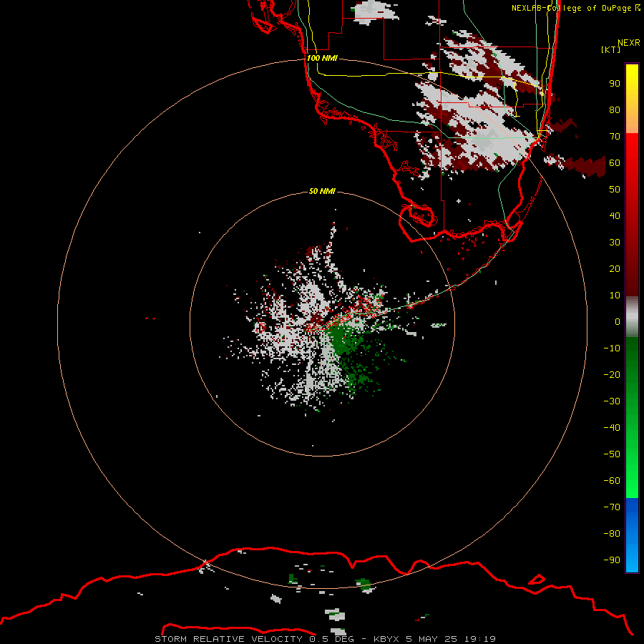Click the "19:19" timestamp text
Viewport: 644px width, 644px height.
(x=480, y=639)
